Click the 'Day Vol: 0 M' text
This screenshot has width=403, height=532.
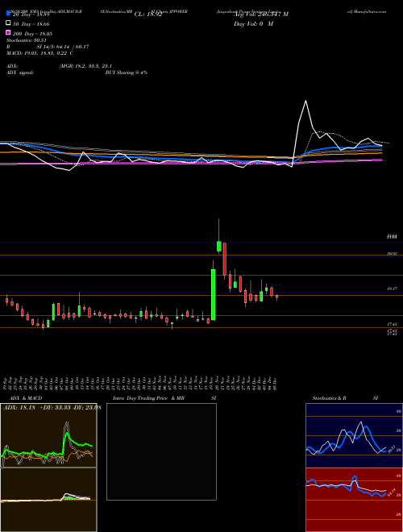click(254, 24)
